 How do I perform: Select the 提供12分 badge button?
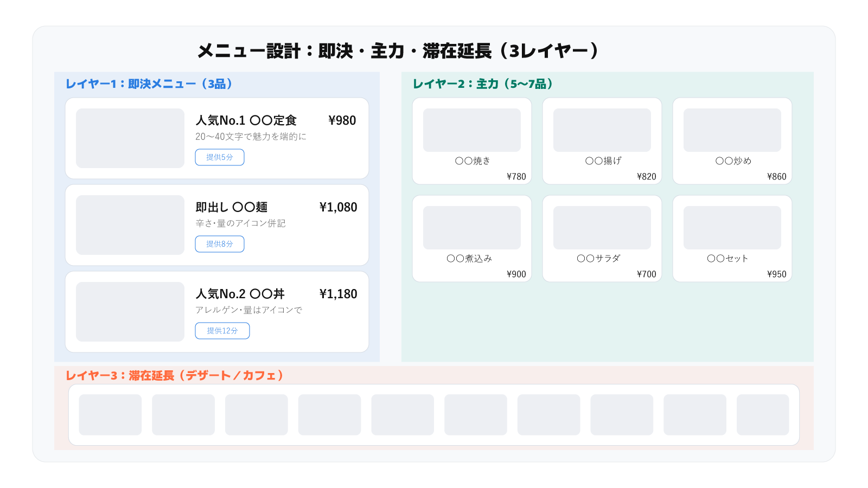pos(222,331)
